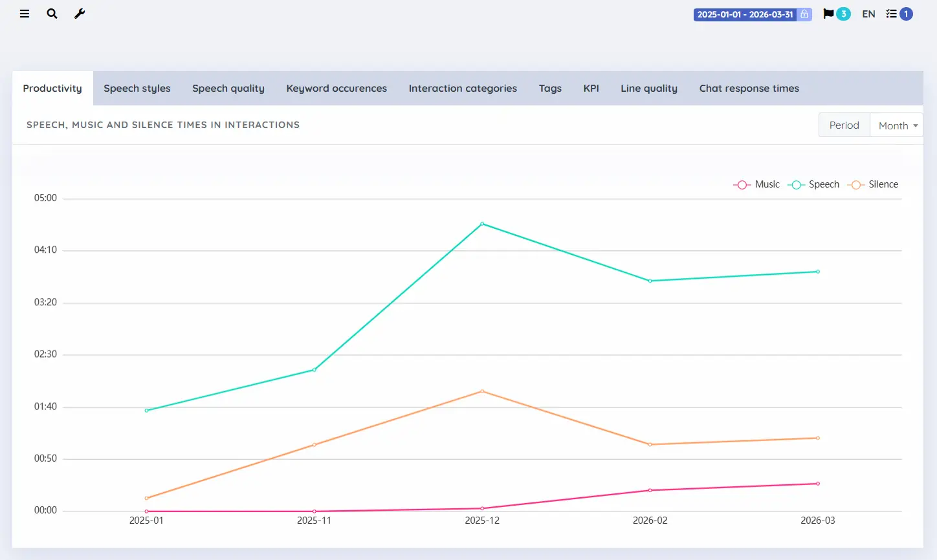The height and width of the screenshot is (560, 937).
Task: Open the EN language selector
Action: pos(868,14)
